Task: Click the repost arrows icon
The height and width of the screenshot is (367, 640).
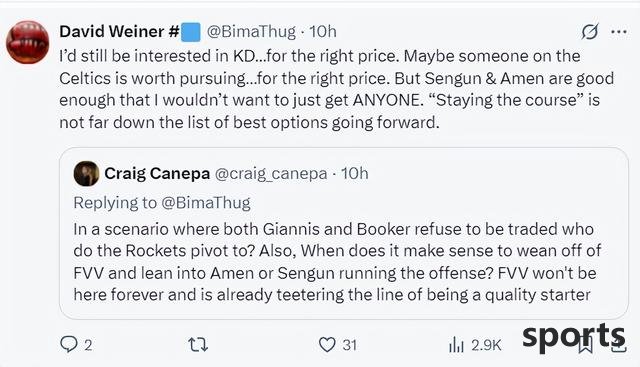Action: coord(198,345)
